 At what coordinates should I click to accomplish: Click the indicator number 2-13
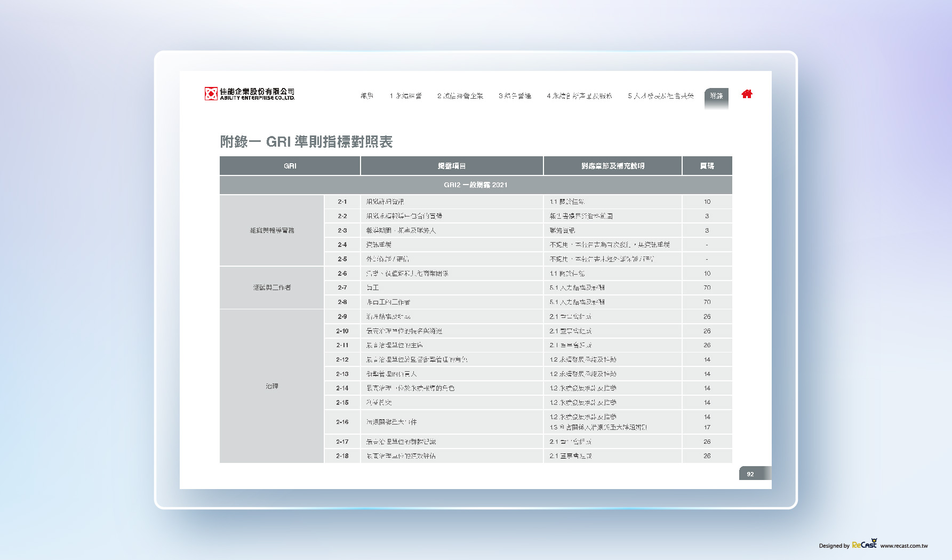pyautogui.click(x=342, y=374)
